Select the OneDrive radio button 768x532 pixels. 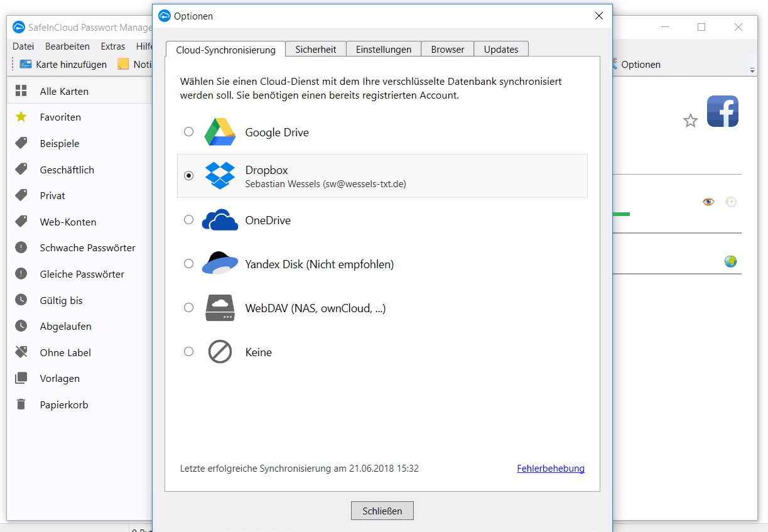coord(188,220)
